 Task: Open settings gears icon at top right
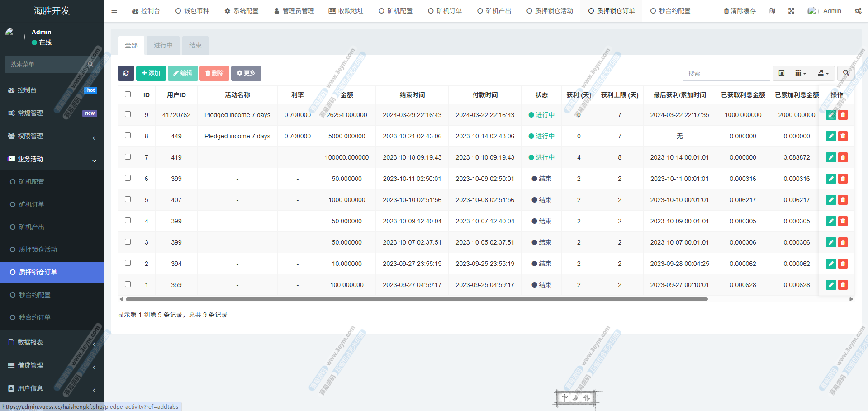[858, 11]
